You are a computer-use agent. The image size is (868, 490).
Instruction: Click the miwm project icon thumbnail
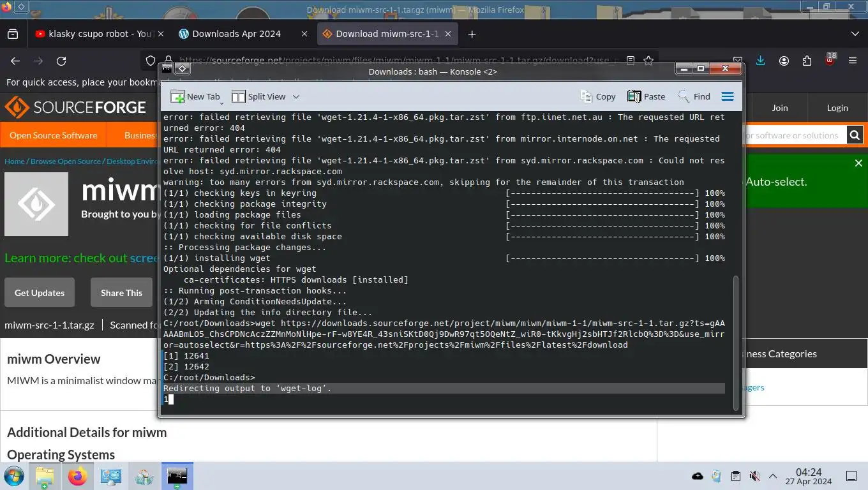coord(36,204)
